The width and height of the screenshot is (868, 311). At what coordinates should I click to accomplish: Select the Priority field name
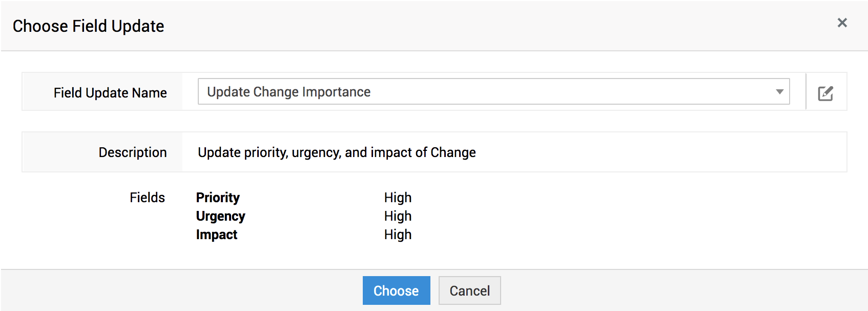(x=218, y=198)
